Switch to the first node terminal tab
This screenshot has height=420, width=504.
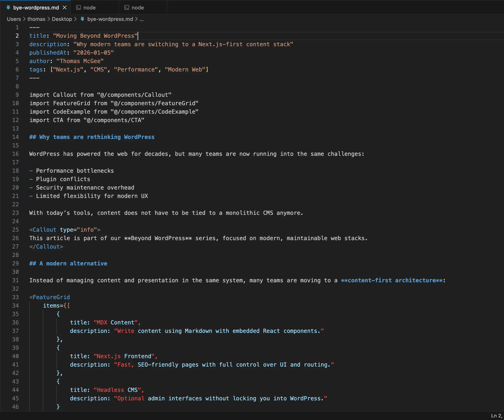pyautogui.click(x=90, y=7)
